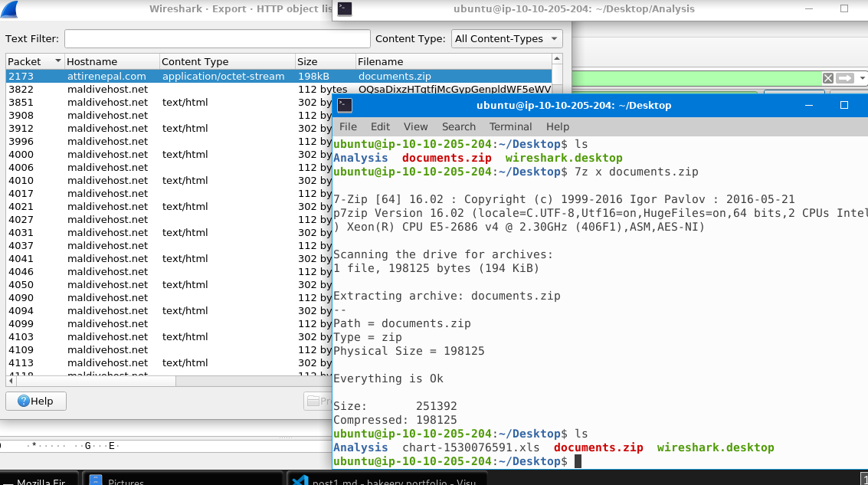Click the "7z x documents.zip" command text
Viewport: 868px width, 485px height.
click(x=637, y=172)
